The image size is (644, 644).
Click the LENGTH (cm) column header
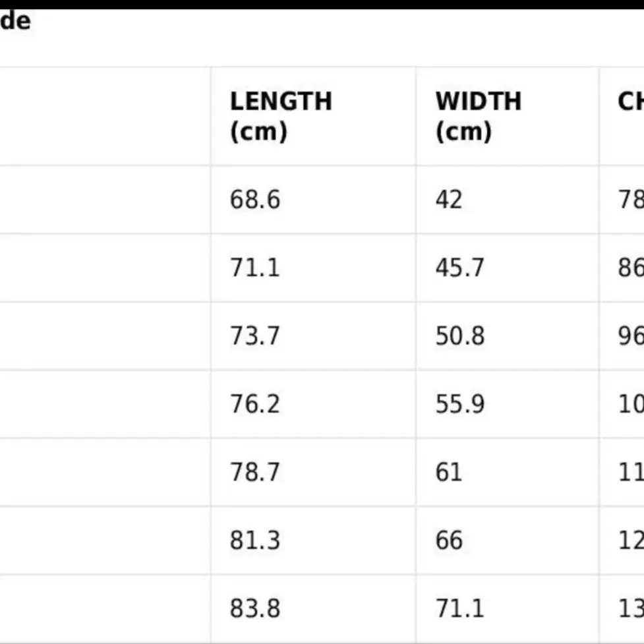pyautogui.click(x=281, y=116)
